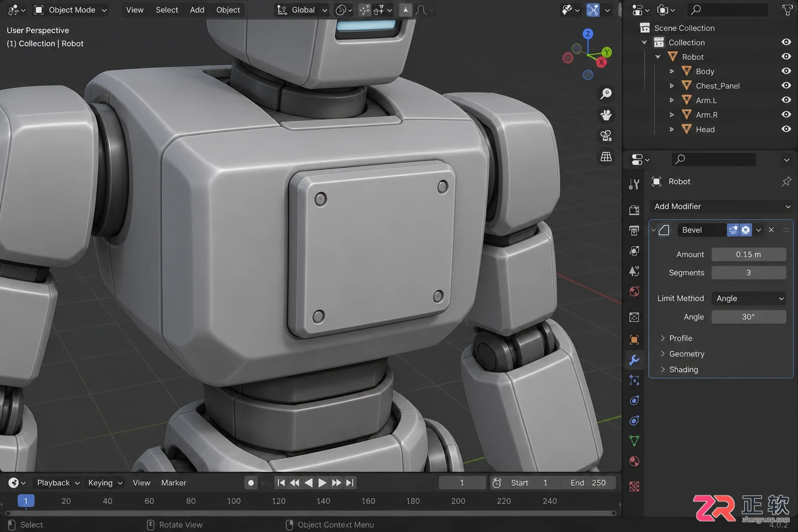Open the Scene properties tab

click(635, 272)
